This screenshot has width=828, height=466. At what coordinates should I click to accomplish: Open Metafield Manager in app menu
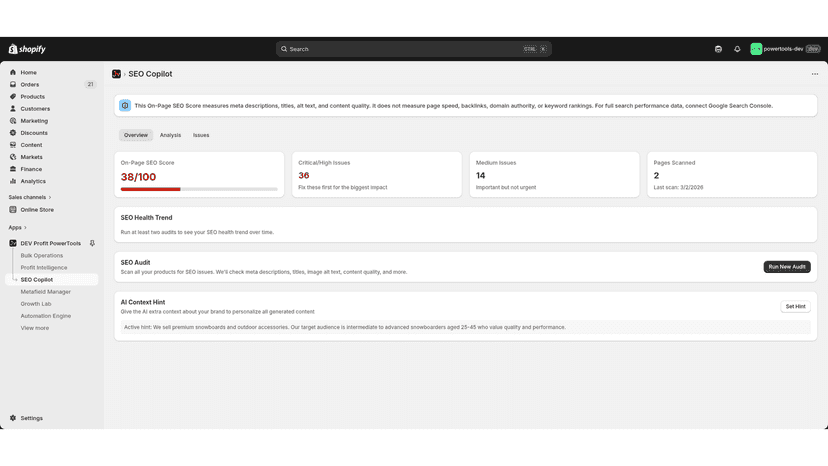point(45,292)
